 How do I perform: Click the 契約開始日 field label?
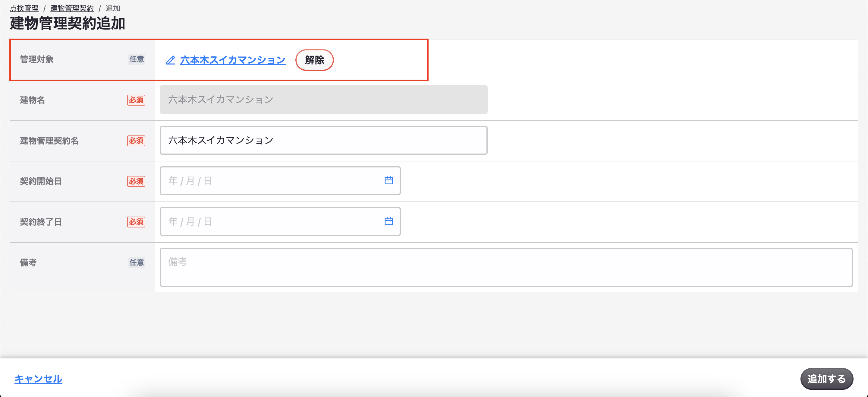41,181
